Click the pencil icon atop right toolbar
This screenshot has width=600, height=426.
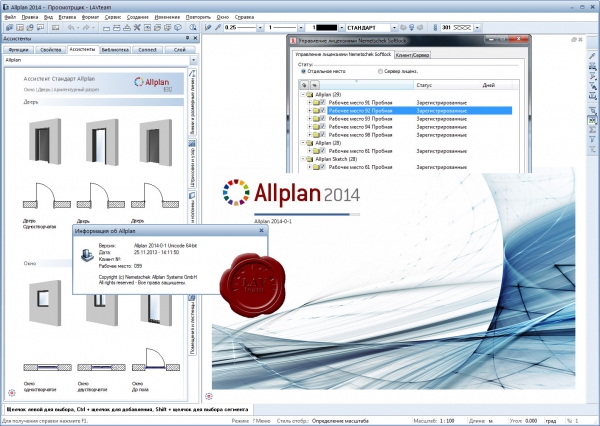tap(592, 56)
